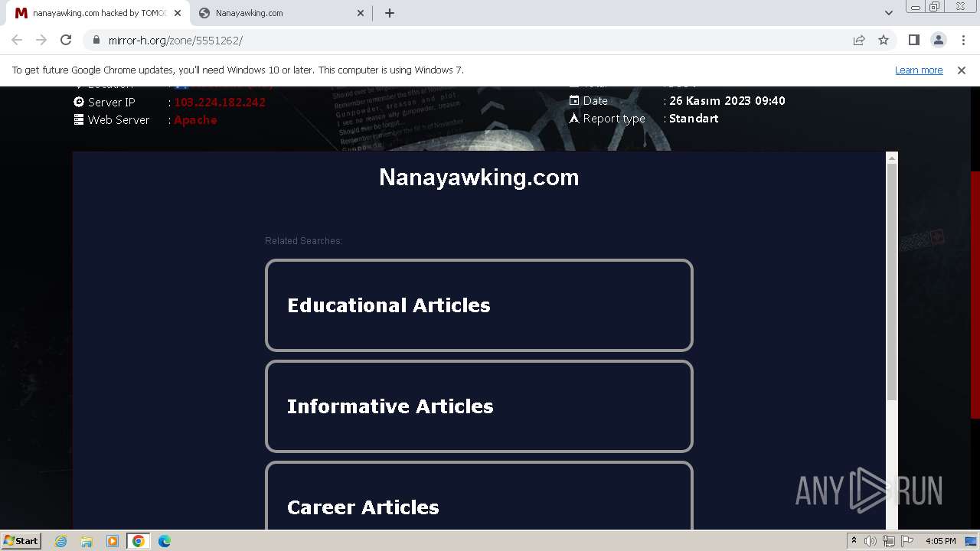
Task: Go back to the previous page
Action: [x=17, y=40]
